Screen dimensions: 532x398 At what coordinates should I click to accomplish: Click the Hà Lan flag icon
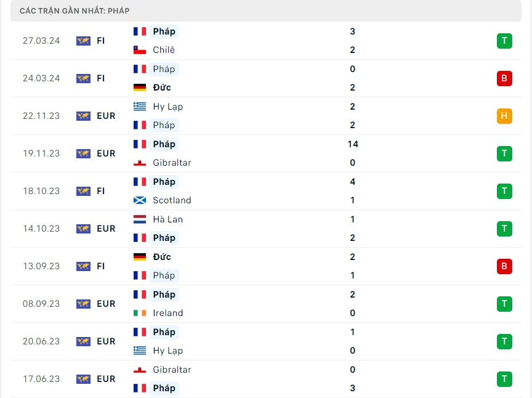[x=140, y=219]
